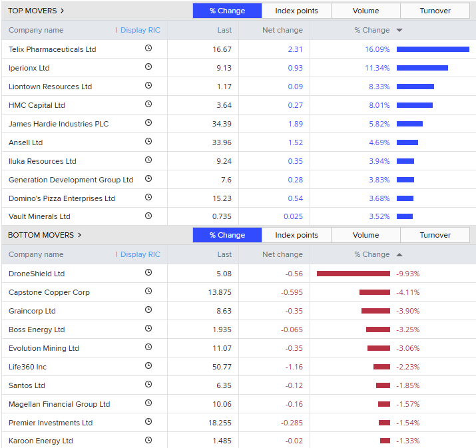
Task: Toggle Display RIC in Top Movers table
Action: (x=140, y=30)
